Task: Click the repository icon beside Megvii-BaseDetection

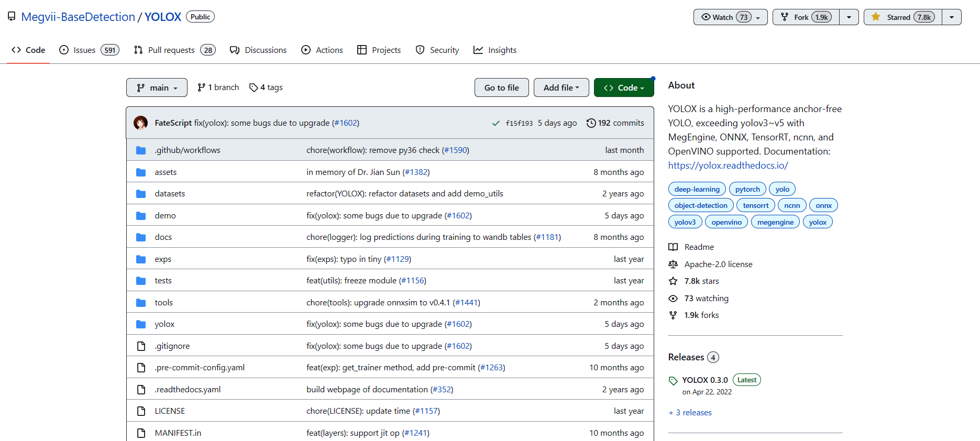Action: 12,17
